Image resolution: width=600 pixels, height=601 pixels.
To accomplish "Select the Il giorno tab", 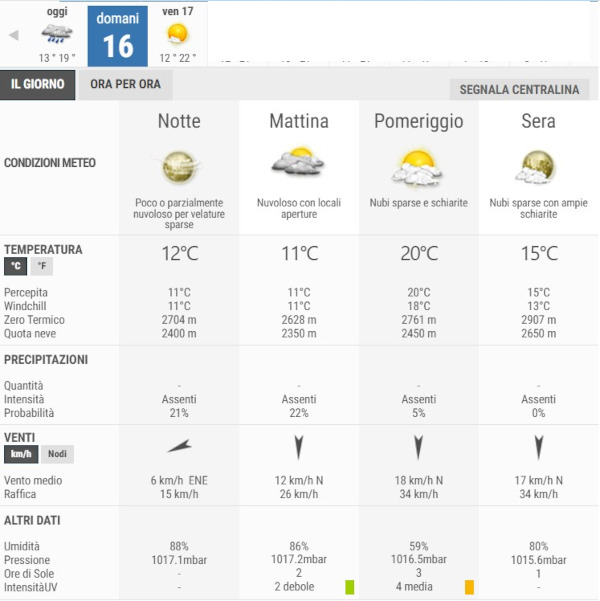I will coord(37,84).
